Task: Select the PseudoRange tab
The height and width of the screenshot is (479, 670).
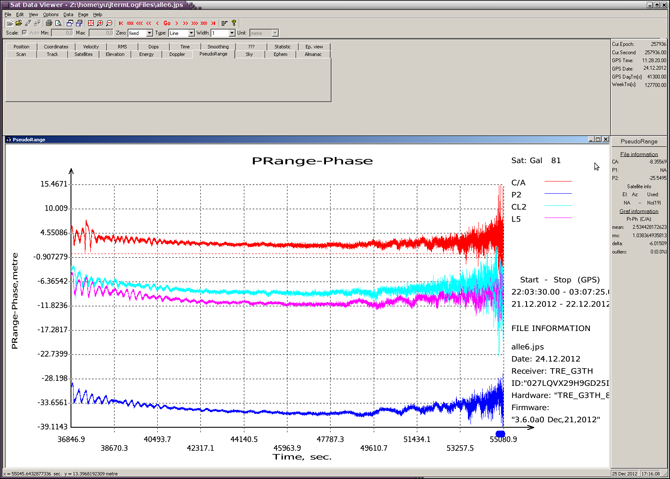Action: click(213, 54)
